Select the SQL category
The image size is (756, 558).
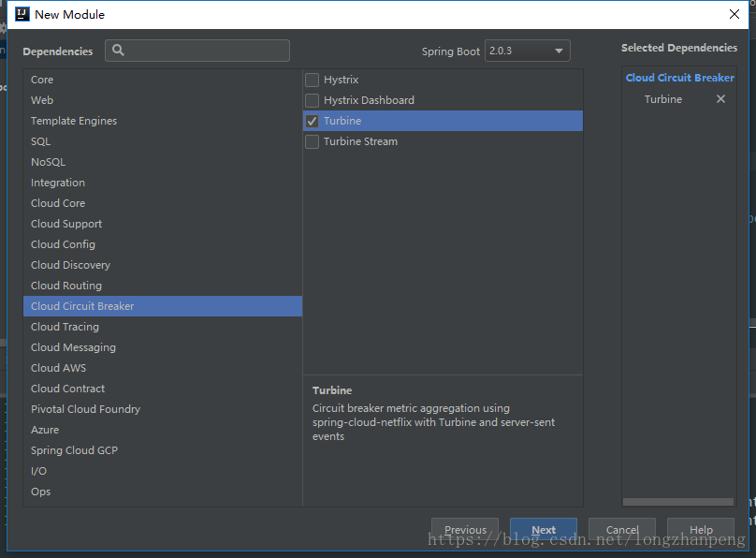[163, 141]
